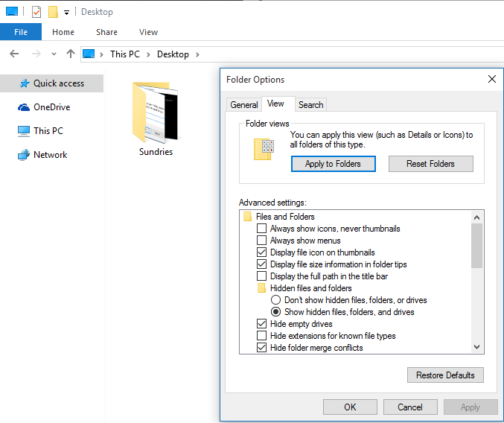This screenshot has height=423, width=504.
Task: Select Don't show hidden files radio button
Action: [x=275, y=300]
